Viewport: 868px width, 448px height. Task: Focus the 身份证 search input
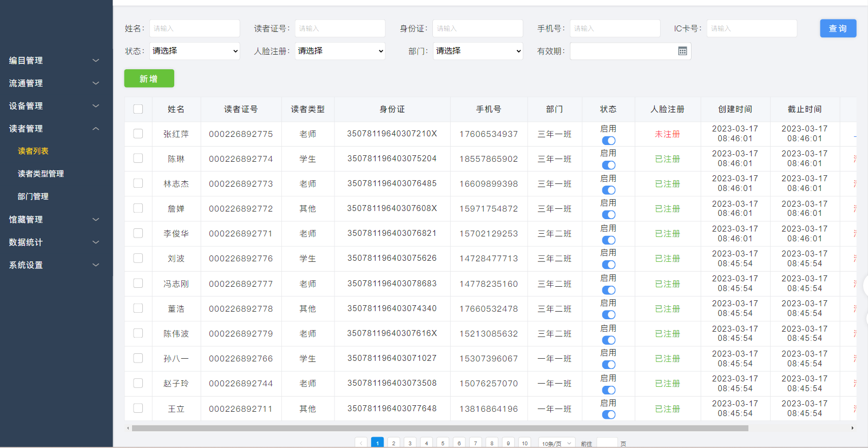pos(478,28)
